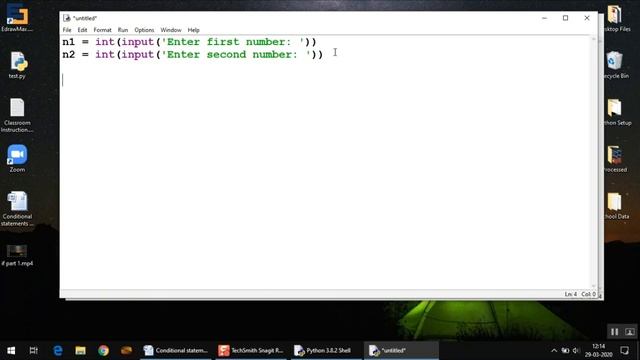The width and height of the screenshot is (640, 360).
Task: Click the Snagit webcam toggle button
Action: pos(630,332)
